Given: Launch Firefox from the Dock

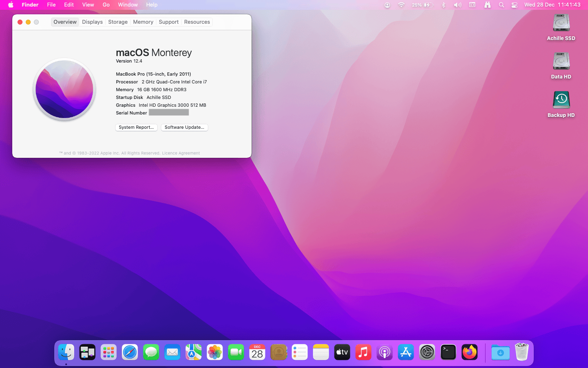Looking at the screenshot, I should point(470,352).
